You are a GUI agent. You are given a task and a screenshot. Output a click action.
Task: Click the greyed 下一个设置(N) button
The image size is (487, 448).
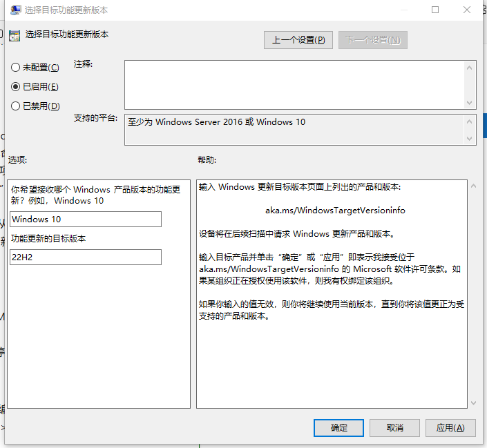click(x=373, y=40)
